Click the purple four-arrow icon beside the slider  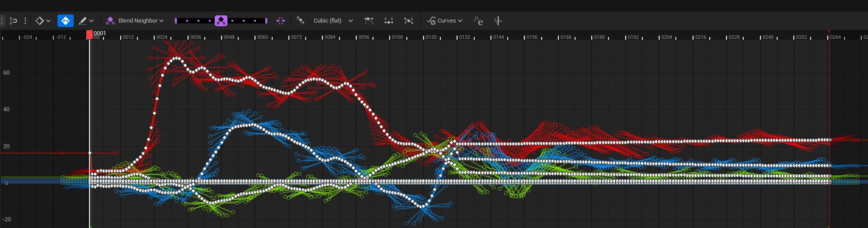pyautogui.click(x=281, y=21)
